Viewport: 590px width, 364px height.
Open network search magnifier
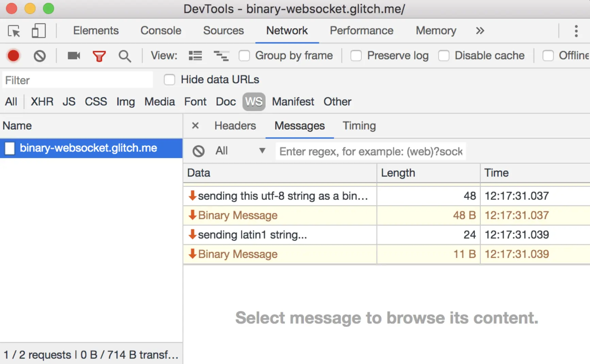click(x=125, y=56)
